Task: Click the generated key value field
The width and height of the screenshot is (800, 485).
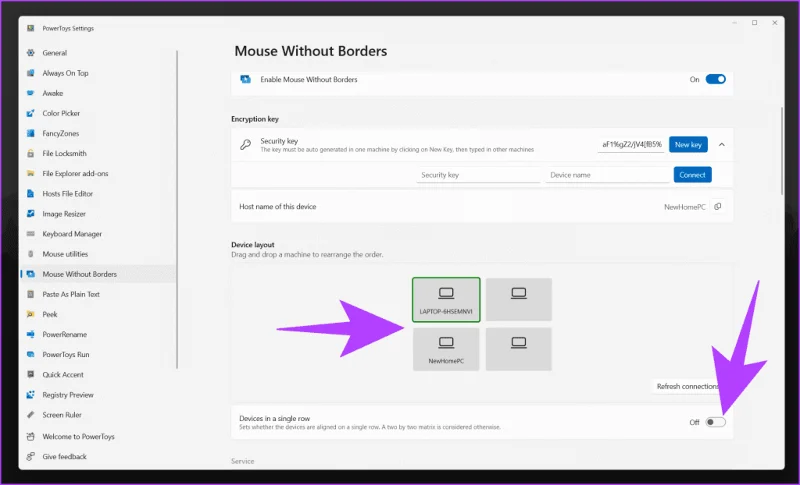Action: coord(631,145)
